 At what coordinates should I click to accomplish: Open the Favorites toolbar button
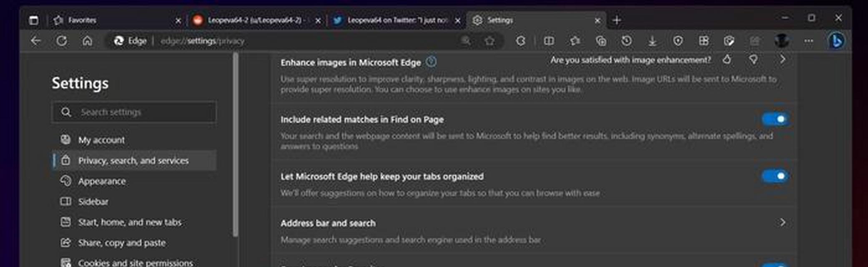coord(575,41)
